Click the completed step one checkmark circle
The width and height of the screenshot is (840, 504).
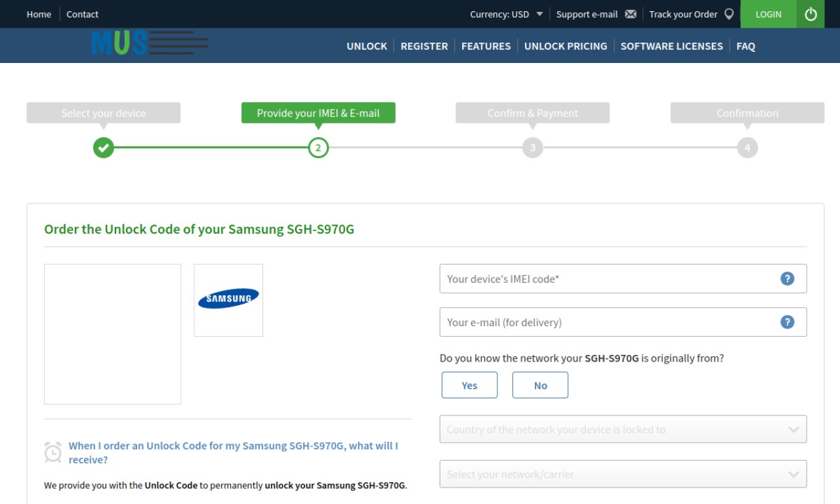click(x=104, y=148)
